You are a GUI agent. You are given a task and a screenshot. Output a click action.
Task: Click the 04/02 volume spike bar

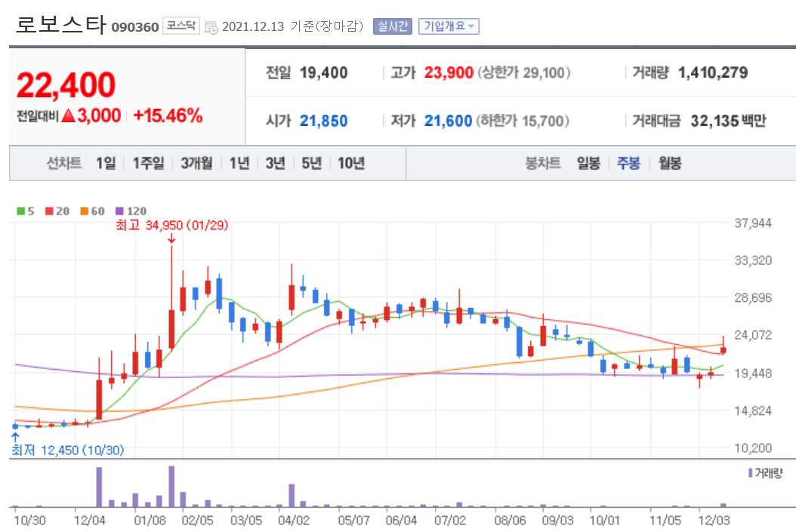[292, 496]
